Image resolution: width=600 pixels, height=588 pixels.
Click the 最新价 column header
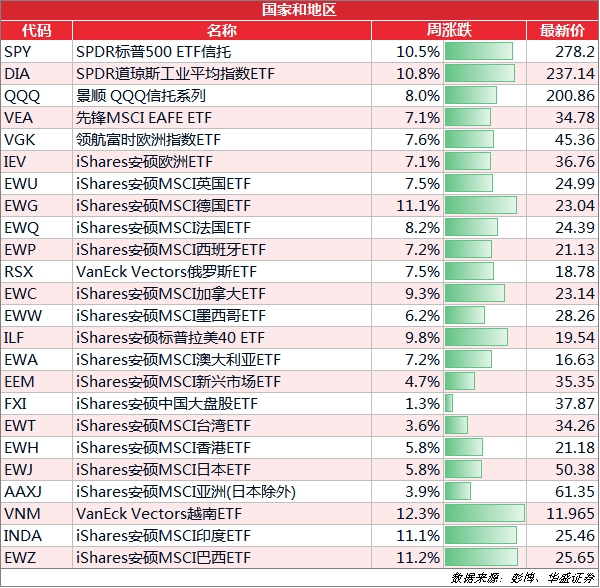(x=562, y=30)
